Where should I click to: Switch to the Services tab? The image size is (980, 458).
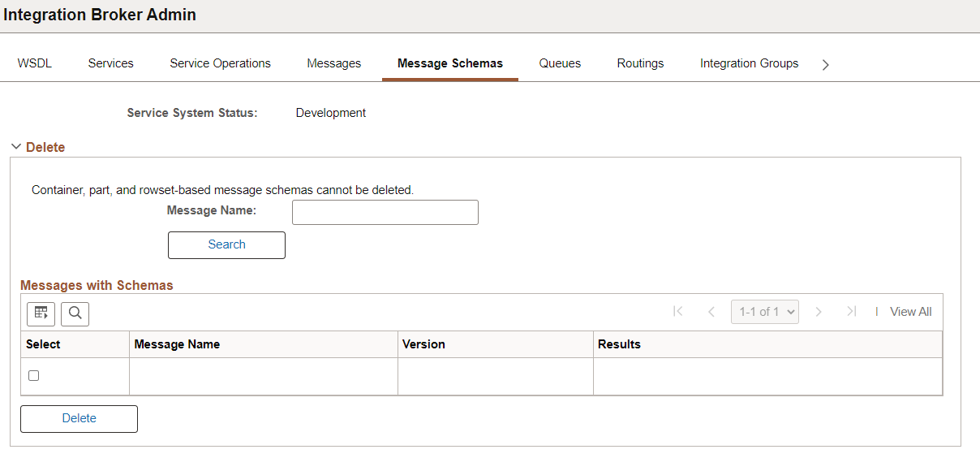tap(111, 63)
